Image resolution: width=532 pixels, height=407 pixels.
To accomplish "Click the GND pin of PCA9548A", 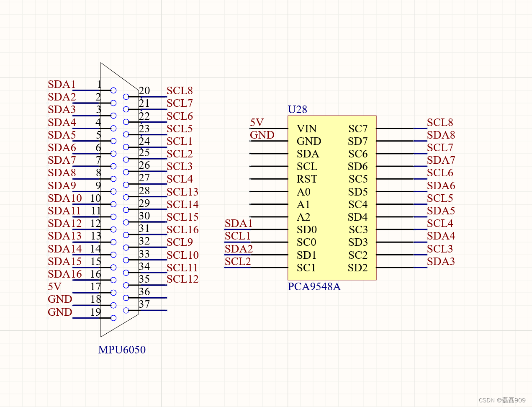I will pos(309,141).
